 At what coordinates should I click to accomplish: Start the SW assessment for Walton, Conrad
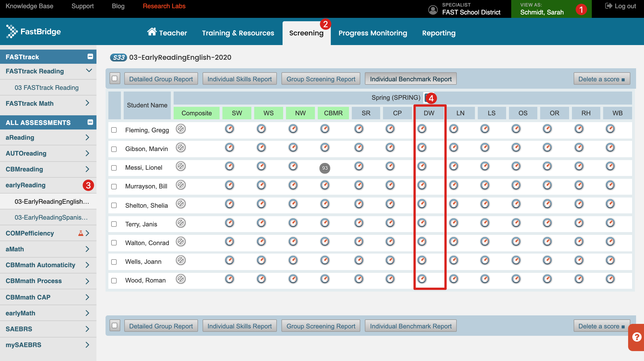tap(230, 241)
